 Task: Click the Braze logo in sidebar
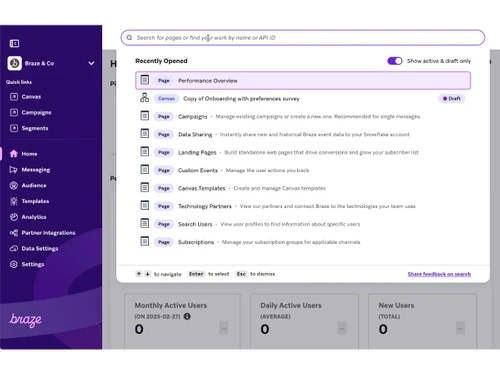(x=25, y=320)
